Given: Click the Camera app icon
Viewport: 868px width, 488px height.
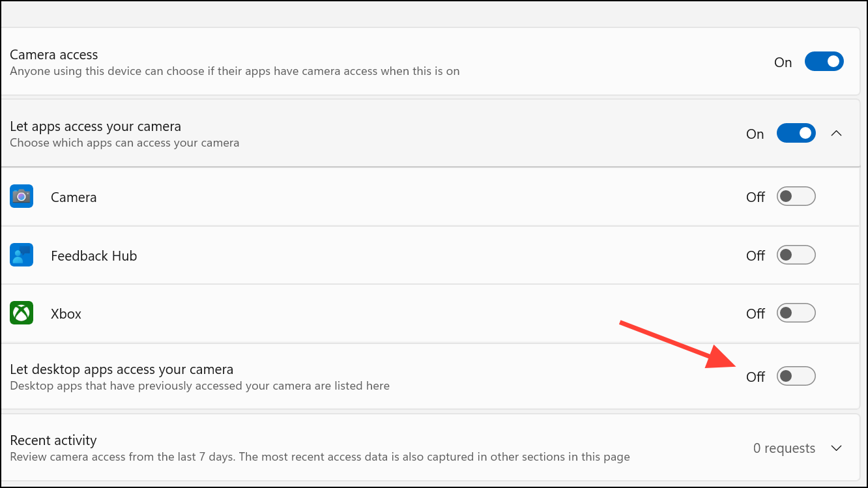Looking at the screenshot, I should (22, 196).
